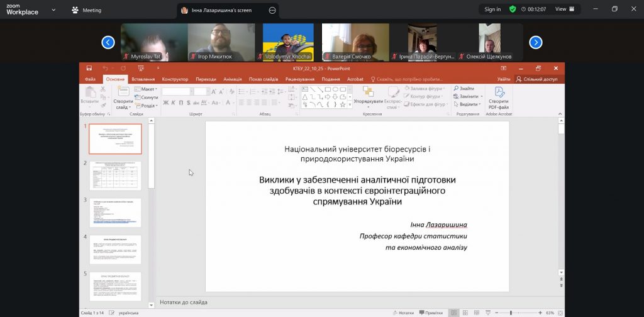The image size is (644, 317).
Task: Expand the Select dropdown in Editing group
Action: (x=466, y=104)
